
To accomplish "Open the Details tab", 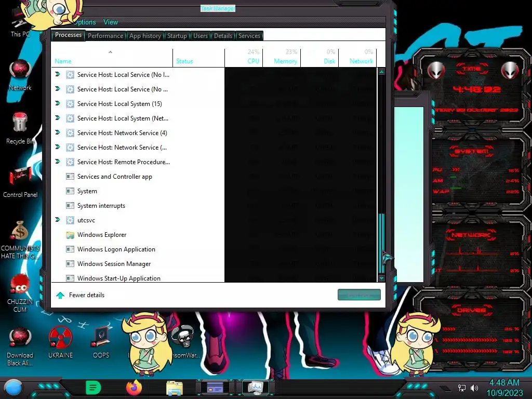I will [x=223, y=36].
